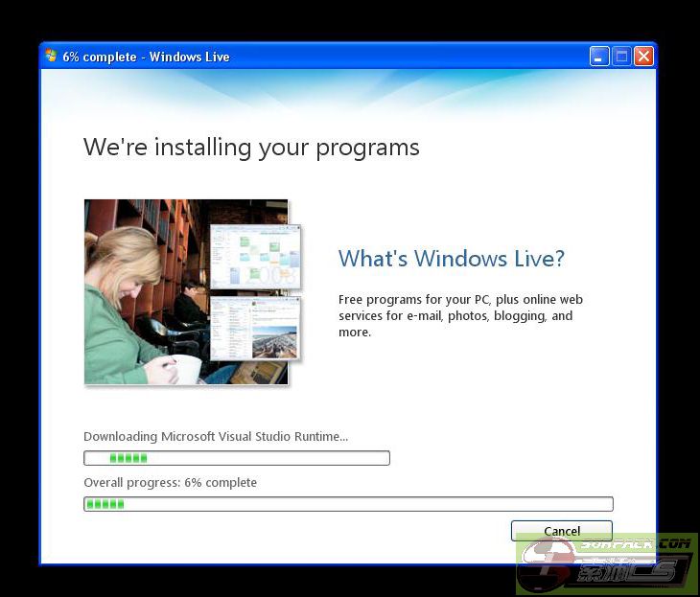Click green blocks in the download progress bar
Viewport: 700px width, 597px height.
[x=128, y=458]
